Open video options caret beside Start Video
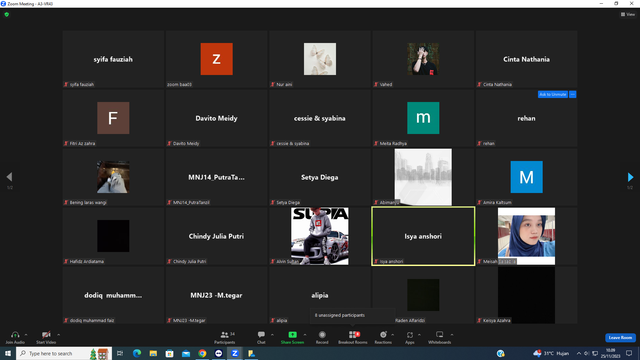The width and height of the screenshot is (640, 360). tap(59, 335)
